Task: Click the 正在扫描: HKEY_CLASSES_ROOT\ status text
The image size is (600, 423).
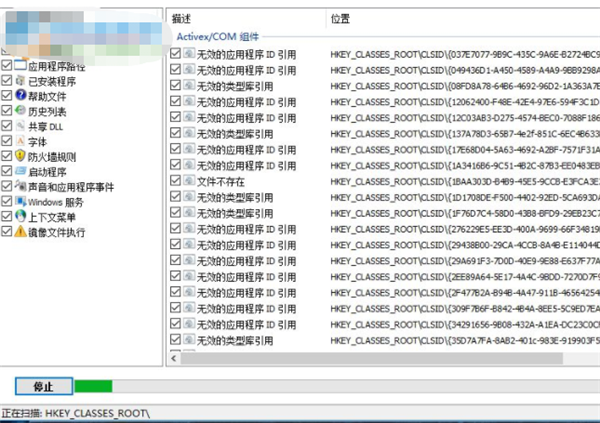Action: [76, 413]
